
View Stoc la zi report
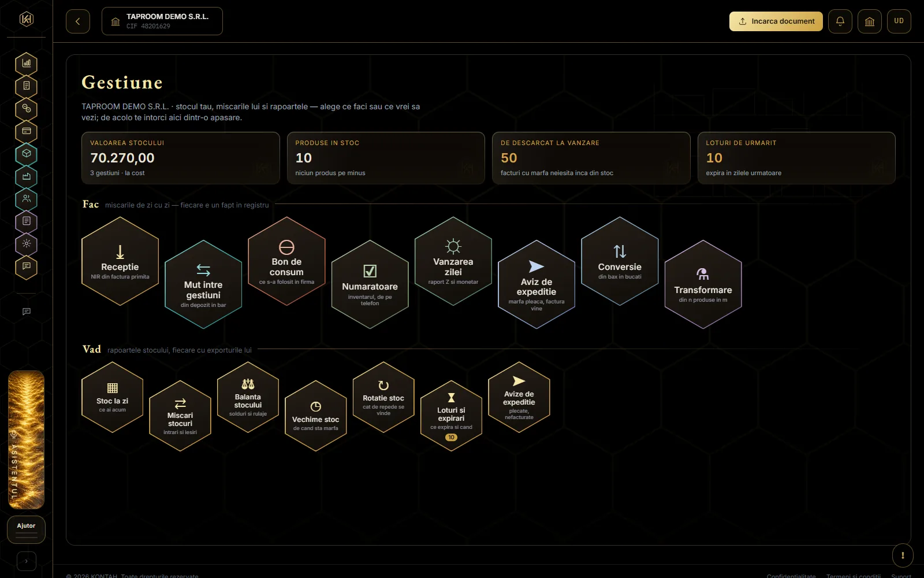113,397
